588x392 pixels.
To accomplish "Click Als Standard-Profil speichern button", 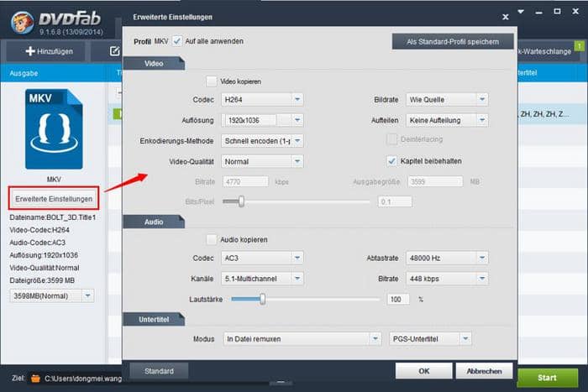I will pyautogui.click(x=453, y=42).
